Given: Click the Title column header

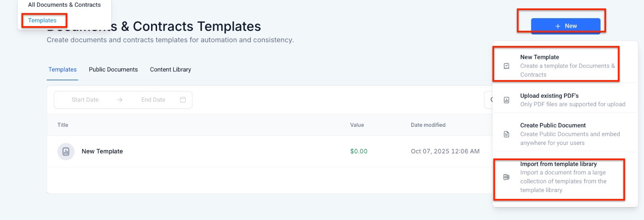Looking at the screenshot, I should tap(63, 125).
